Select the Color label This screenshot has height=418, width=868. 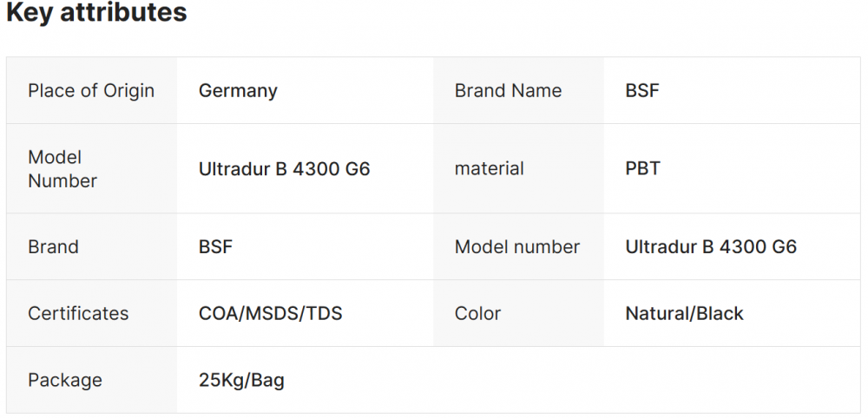pyautogui.click(x=477, y=314)
